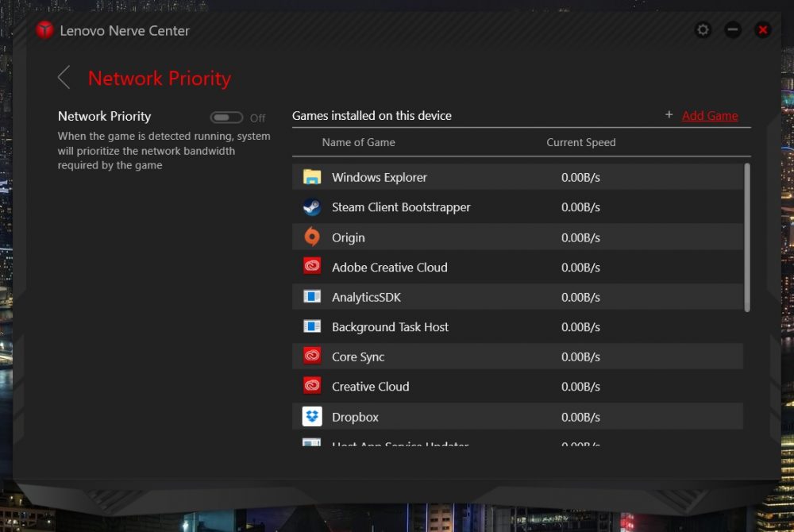
Task: Click the Dropbox icon
Action: point(312,416)
